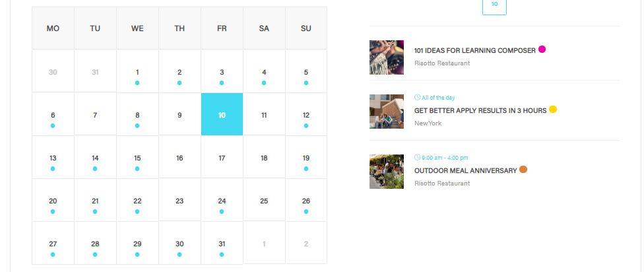The width and height of the screenshot is (644, 272).
Task: Select day 27 in the calendar
Action: tap(53, 243)
